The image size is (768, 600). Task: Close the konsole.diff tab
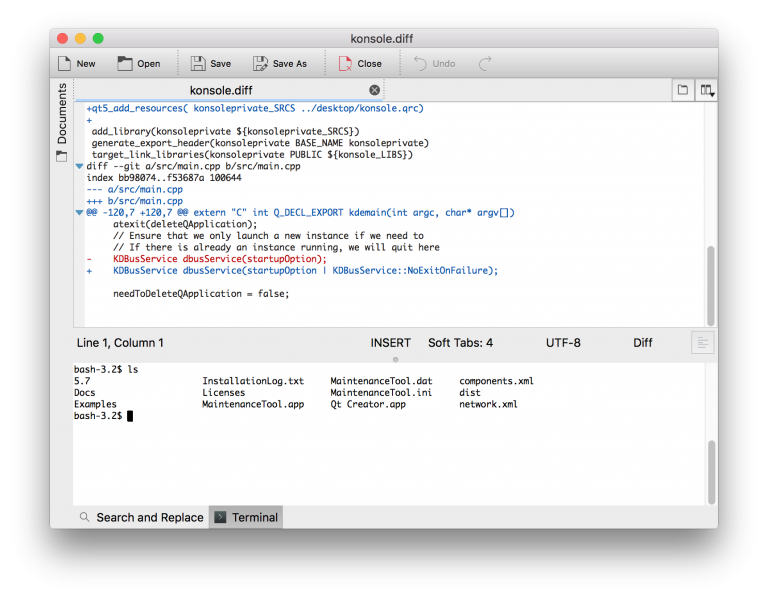375,90
